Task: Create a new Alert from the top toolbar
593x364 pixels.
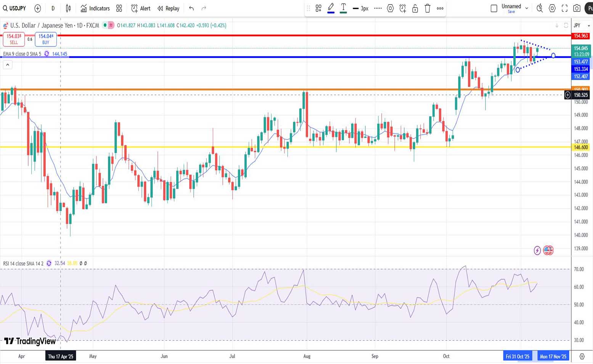Action: tap(141, 8)
